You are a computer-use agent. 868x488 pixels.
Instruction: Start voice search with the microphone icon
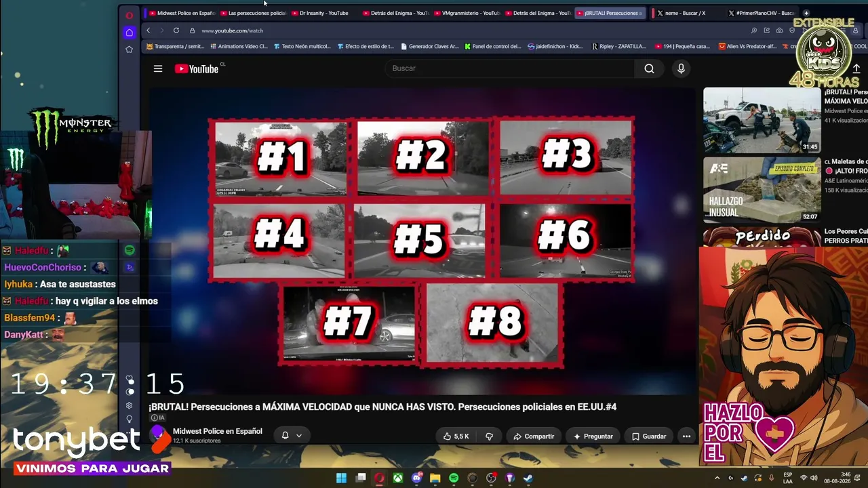tap(681, 68)
